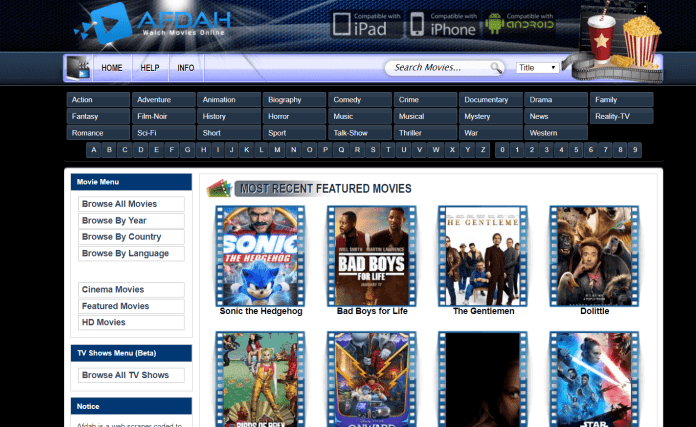
Task: Open Browse All Movies link
Action: click(x=131, y=204)
